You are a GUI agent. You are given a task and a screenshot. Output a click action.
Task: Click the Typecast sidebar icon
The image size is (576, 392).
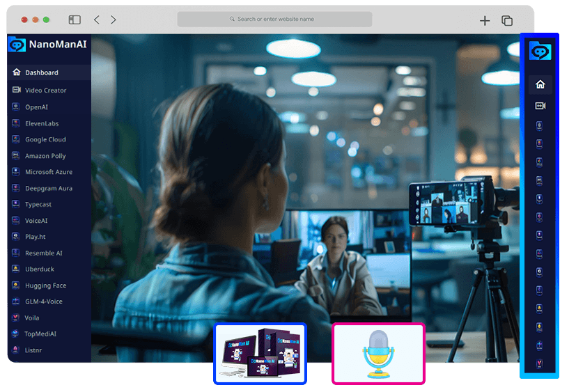pyautogui.click(x=16, y=205)
